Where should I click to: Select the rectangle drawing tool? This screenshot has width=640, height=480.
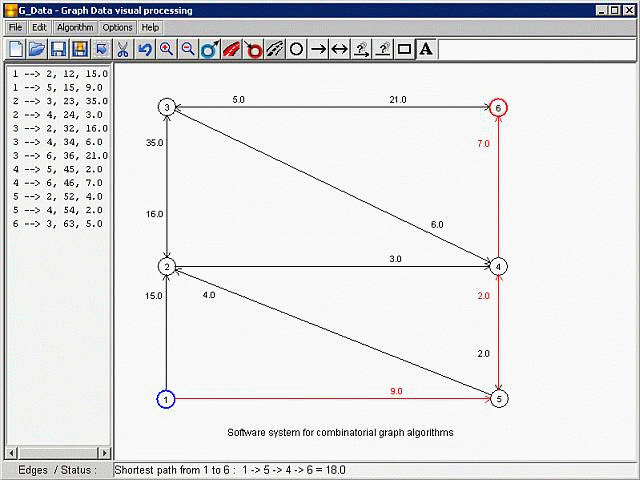pyautogui.click(x=404, y=49)
